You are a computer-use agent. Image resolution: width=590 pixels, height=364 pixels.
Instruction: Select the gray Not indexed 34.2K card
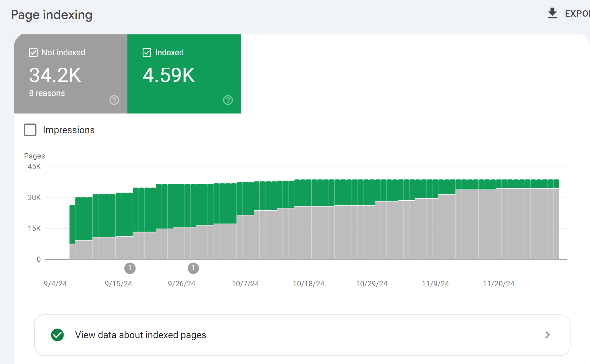tap(71, 74)
